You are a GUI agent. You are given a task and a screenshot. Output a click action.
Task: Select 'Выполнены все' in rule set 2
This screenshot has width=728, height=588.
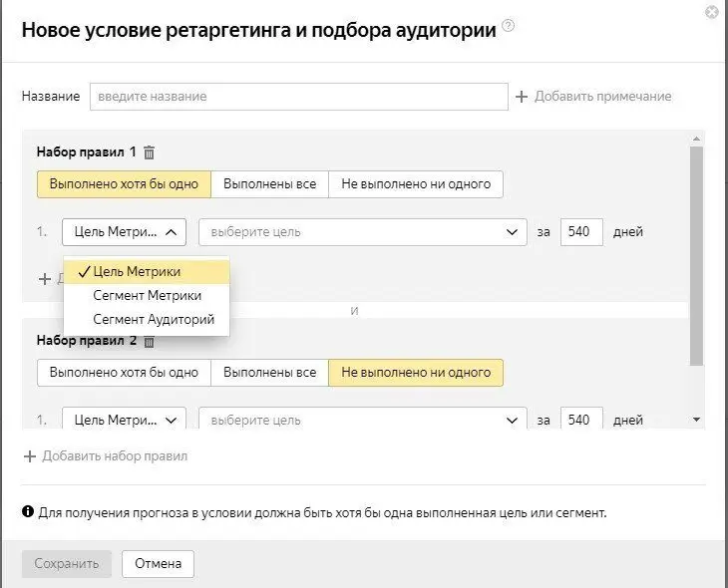[269, 373]
